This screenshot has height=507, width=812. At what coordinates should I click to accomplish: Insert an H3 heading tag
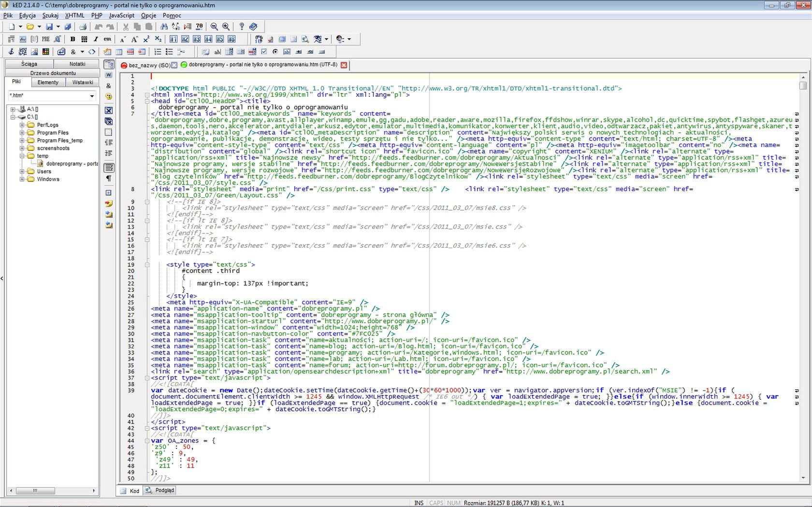pos(197,39)
